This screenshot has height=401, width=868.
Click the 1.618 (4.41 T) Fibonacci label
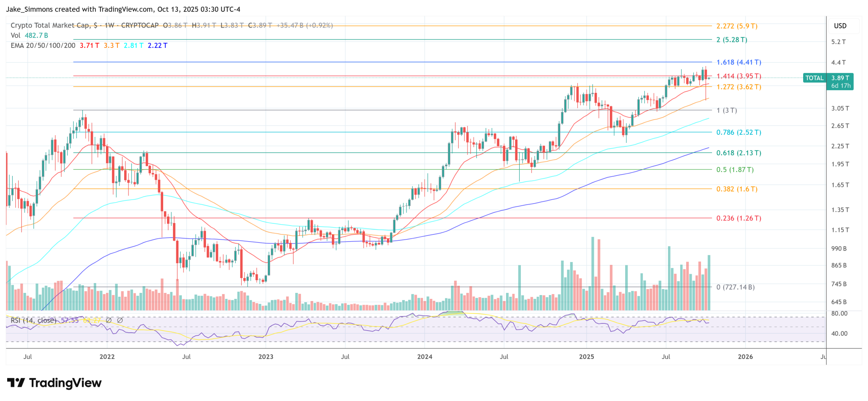click(738, 62)
